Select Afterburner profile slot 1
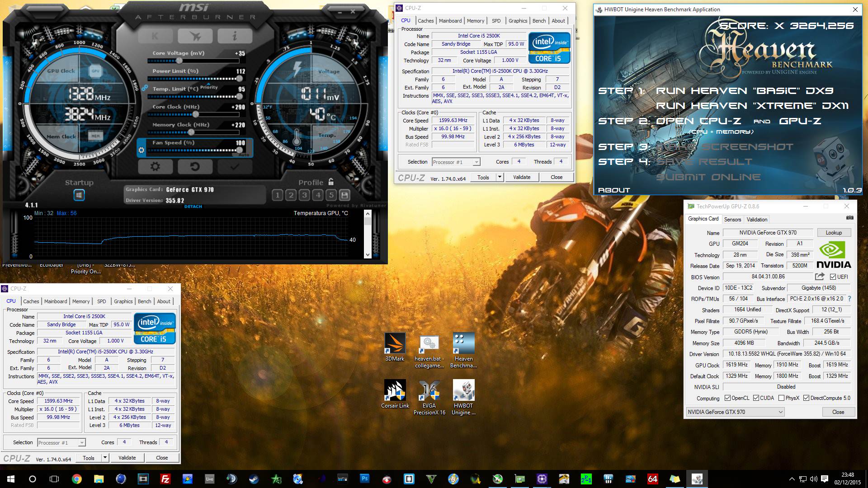This screenshot has height=488, width=868. (278, 195)
